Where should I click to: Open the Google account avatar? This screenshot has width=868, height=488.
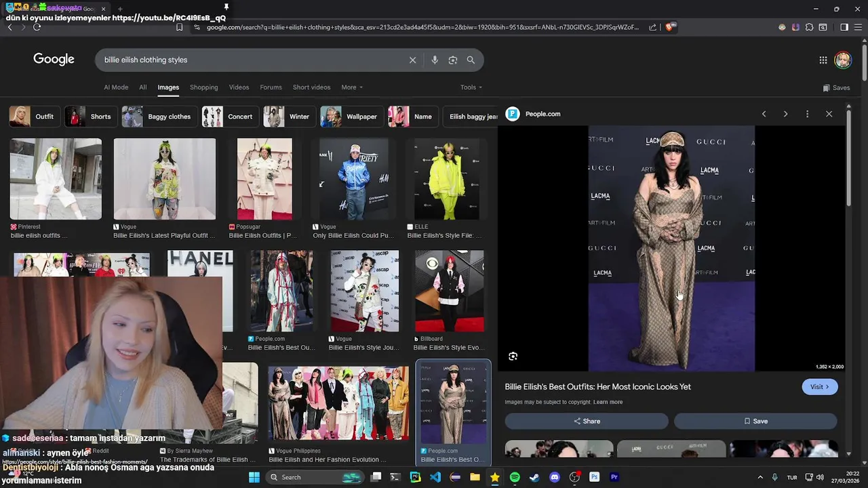843,60
